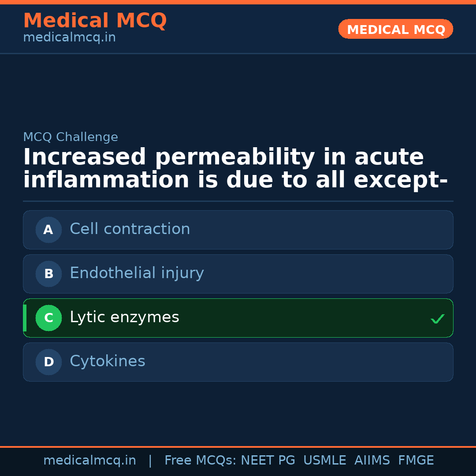Click the orange MEDICAL MCQ badge
476x476 pixels.
395,29
